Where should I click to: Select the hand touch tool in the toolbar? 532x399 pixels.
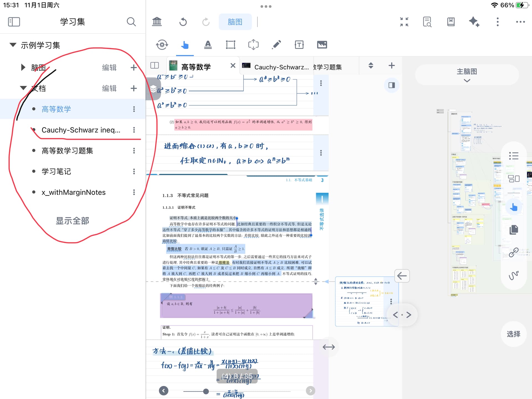coord(185,45)
